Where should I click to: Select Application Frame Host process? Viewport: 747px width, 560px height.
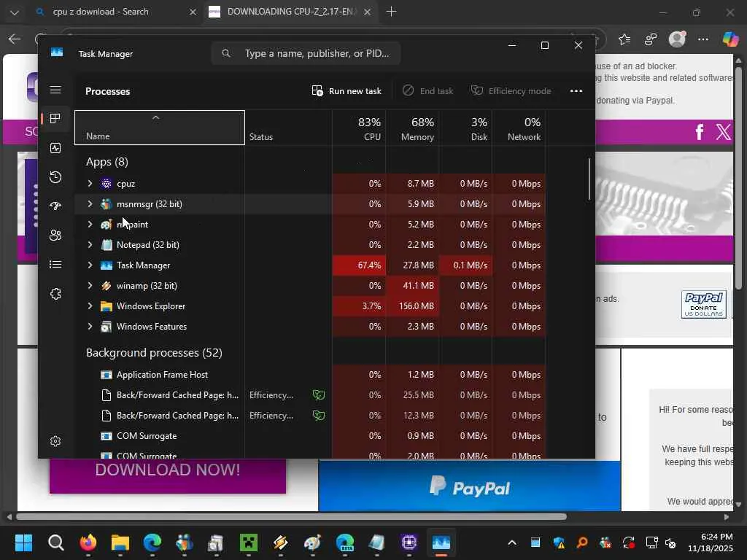(x=310, y=375)
